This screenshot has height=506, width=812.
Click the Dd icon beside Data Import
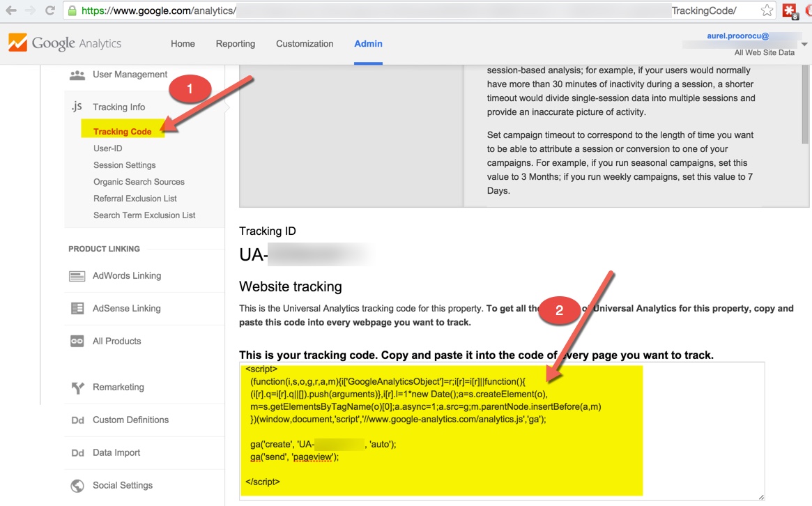coord(77,452)
